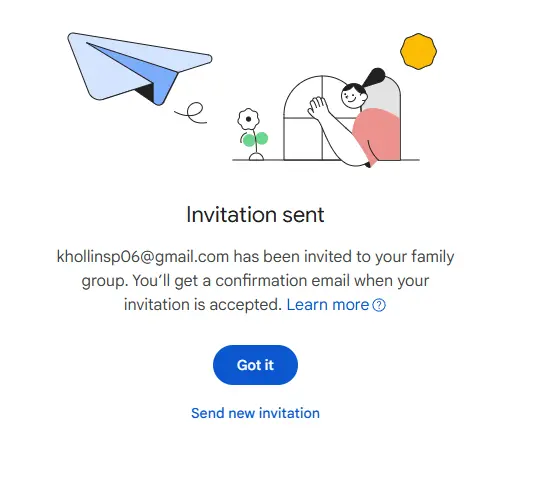Click the yellow sun shape
Image resolution: width=556 pixels, height=503 pixels.
point(418,51)
